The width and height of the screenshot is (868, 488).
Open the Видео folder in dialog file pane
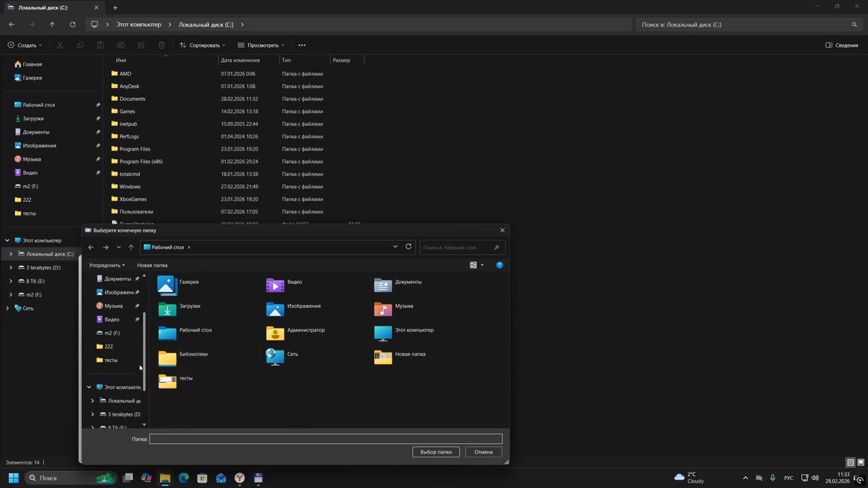[x=275, y=285]
